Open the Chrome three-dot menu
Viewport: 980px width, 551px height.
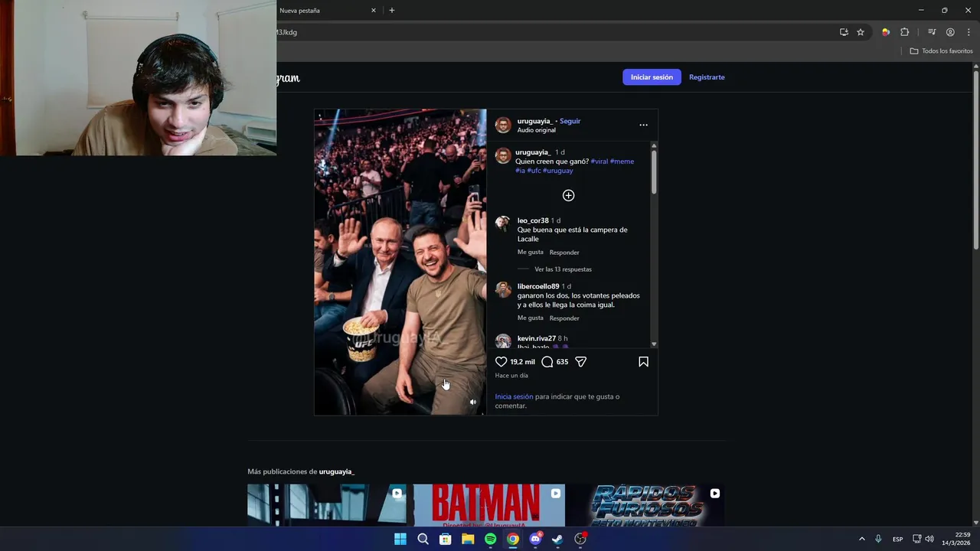(969, 32)
